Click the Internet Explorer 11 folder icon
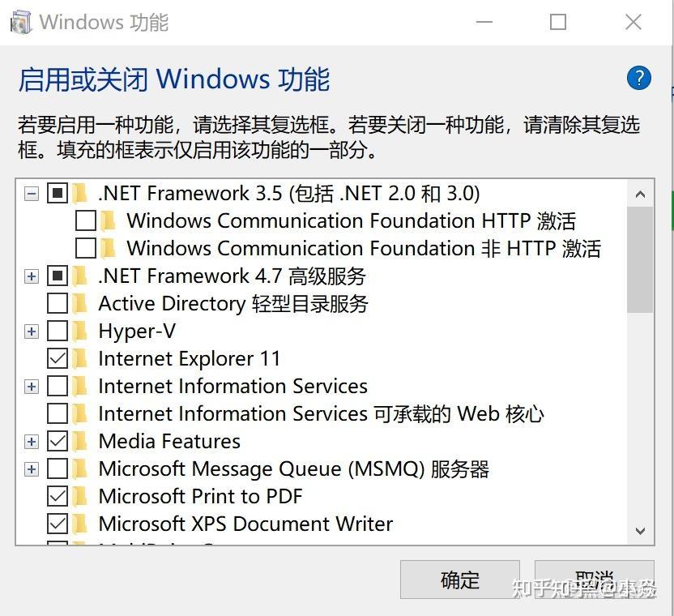The image size is (674, 616). [x=80, y=358]
